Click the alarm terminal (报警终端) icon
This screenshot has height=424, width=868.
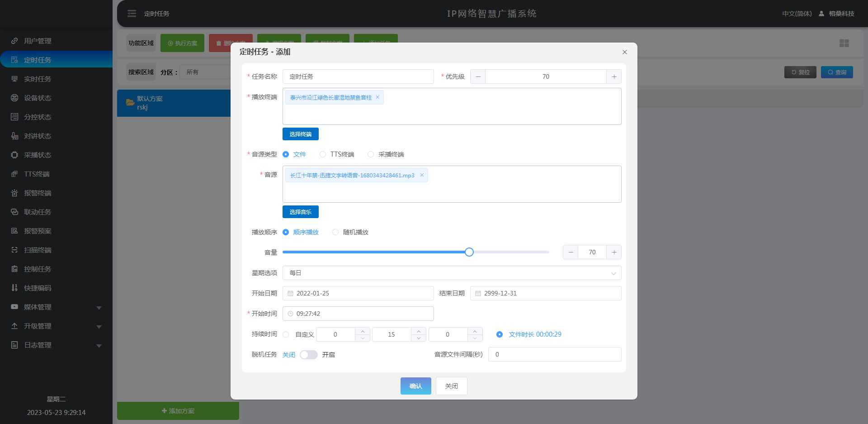(14, 193)
